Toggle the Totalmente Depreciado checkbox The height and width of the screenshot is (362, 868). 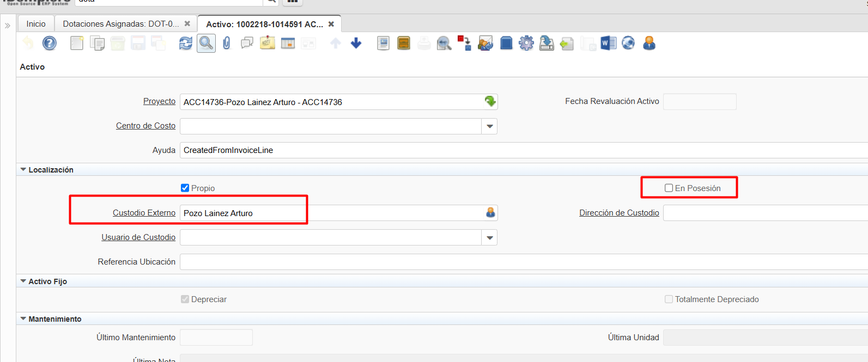(x=669, y=299)
